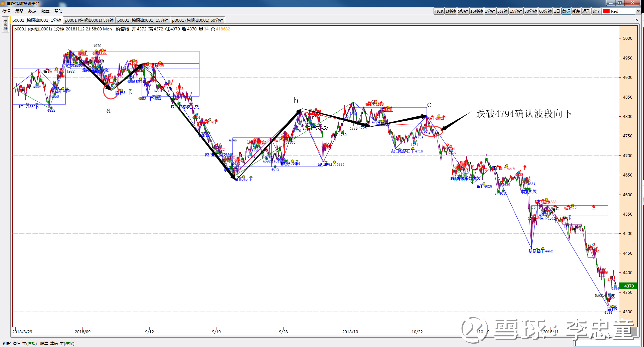Minimize the 间隙策略投研平台 window

click(611, 3)
